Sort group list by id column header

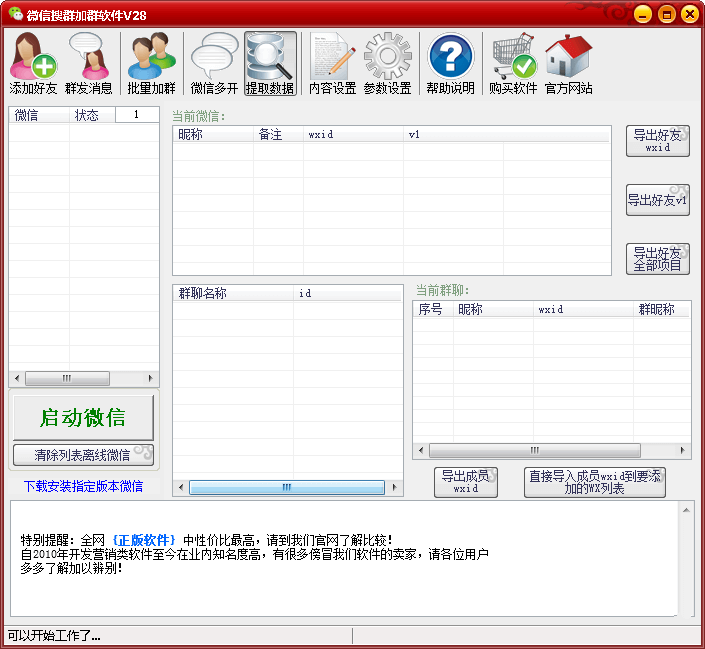pos(348,293)
